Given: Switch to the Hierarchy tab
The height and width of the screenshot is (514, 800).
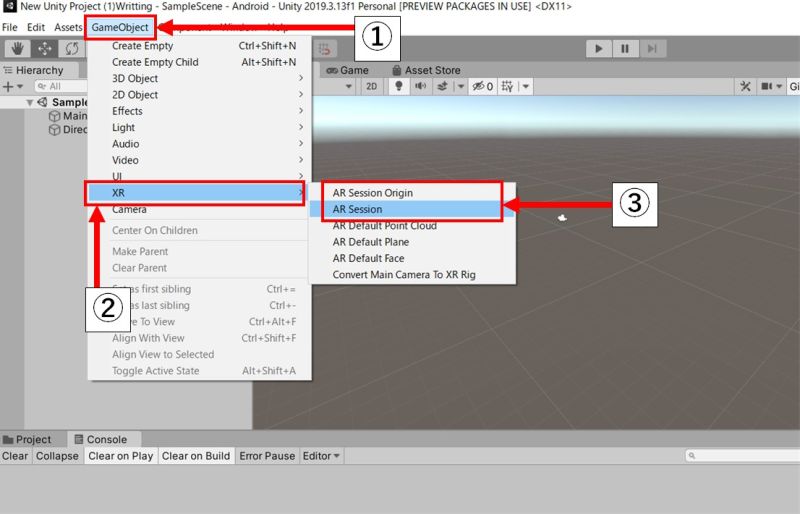Looking at the screenshot, I should coord(34,70).
